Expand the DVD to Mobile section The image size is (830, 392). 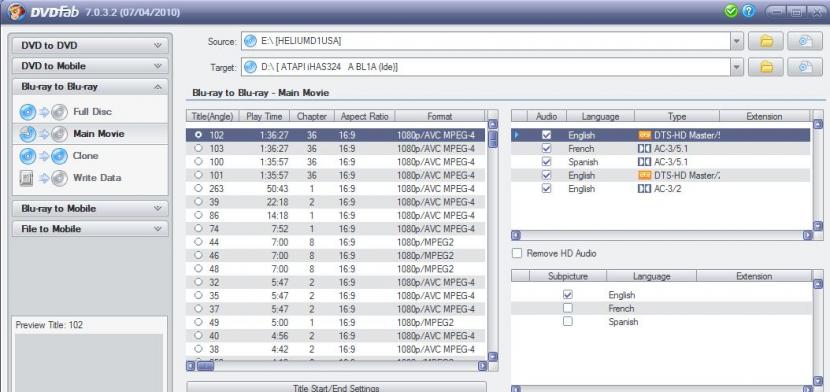click(x=91, y=66)
